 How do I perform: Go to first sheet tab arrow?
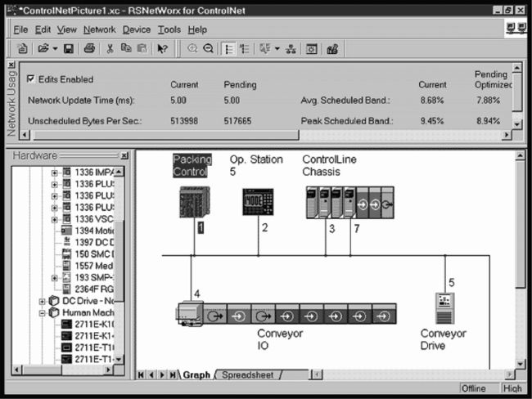click(141, 375)
